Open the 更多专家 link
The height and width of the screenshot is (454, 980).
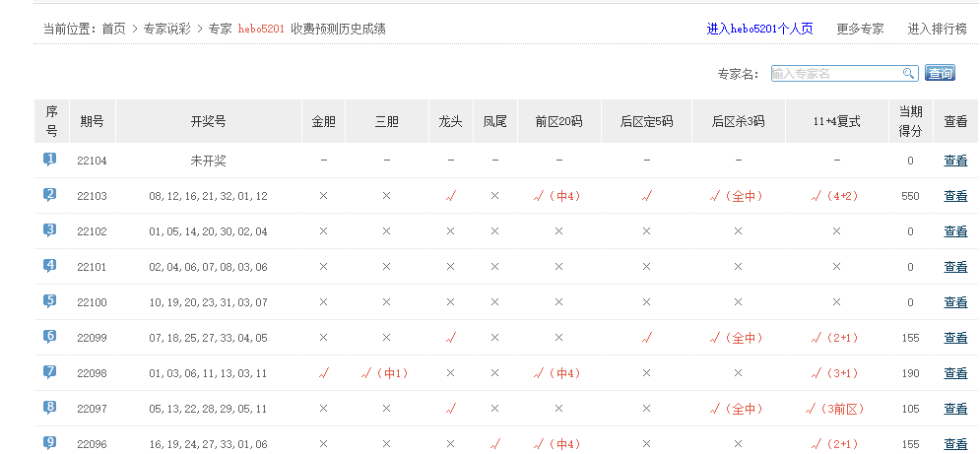pos(860,30)
